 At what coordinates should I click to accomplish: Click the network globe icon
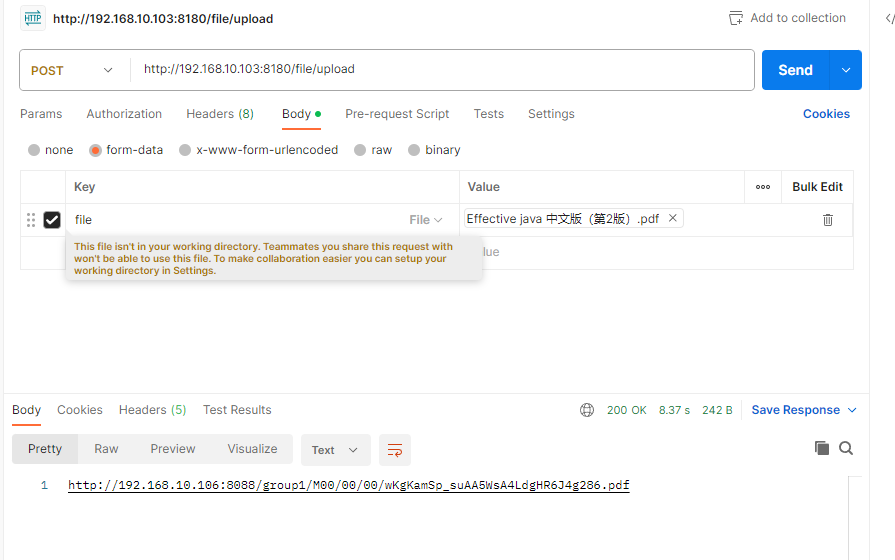pos(587,410)
